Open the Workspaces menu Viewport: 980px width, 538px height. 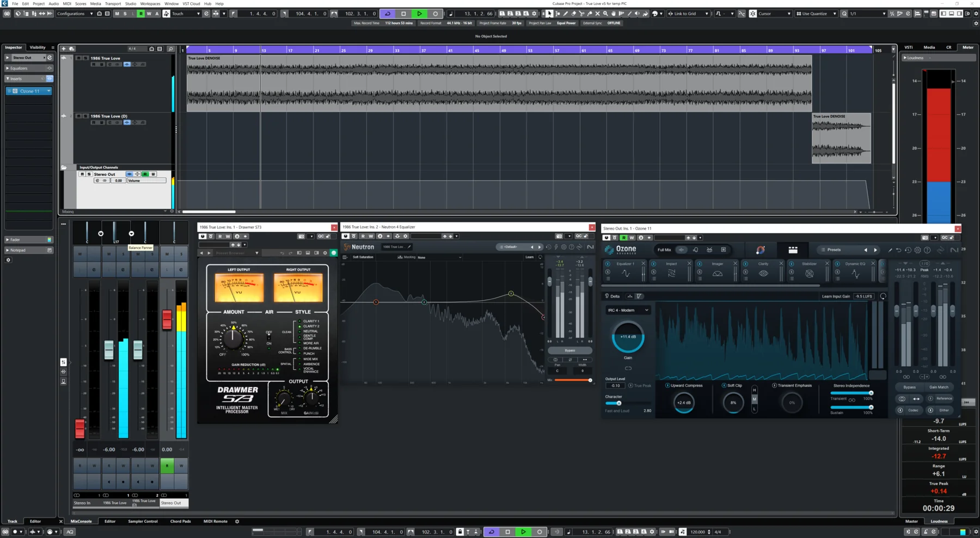pyautogui.click(x=150, y=3)
